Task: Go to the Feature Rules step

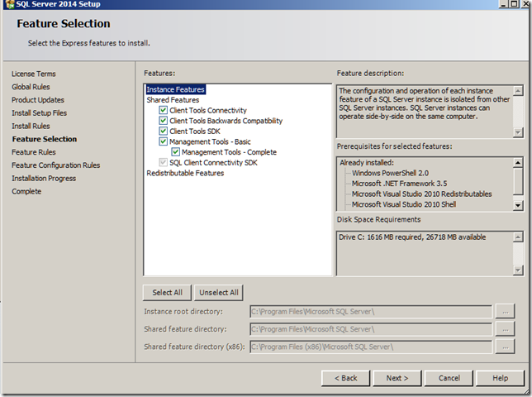Action: click(34, 152)
